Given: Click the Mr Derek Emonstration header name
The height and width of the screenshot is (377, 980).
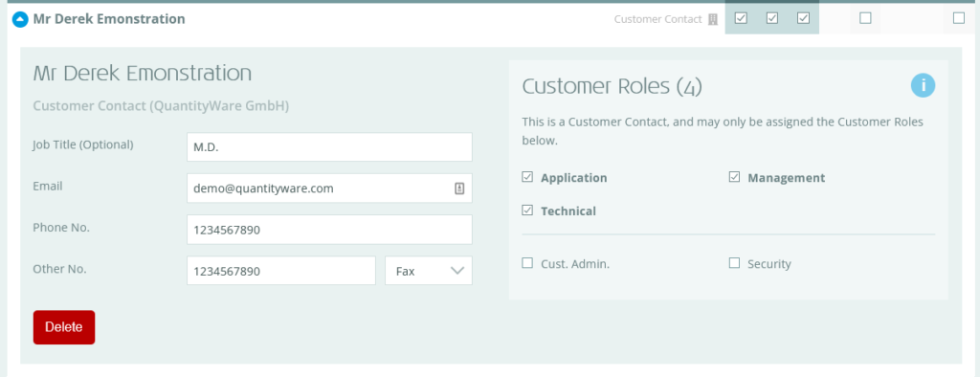Looking at the screenshot, I should pyautogui.click(x=109, y=19).
